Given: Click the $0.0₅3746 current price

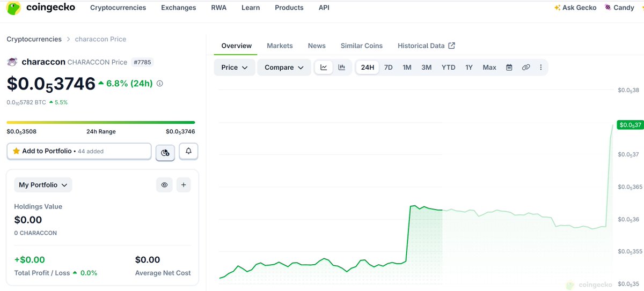Looking at the screenshot, I should point(51,84).
